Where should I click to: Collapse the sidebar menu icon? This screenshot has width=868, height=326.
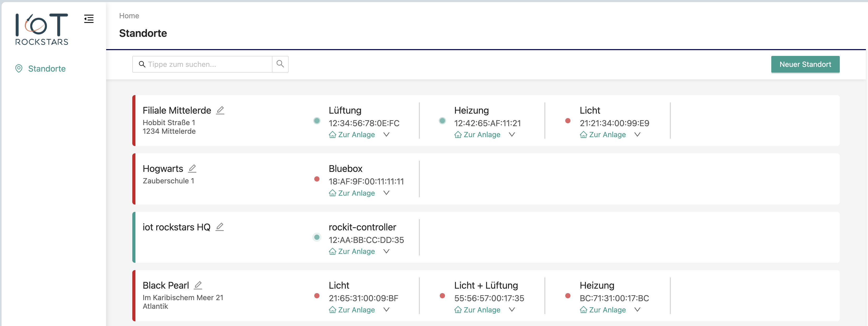point(89,19)
